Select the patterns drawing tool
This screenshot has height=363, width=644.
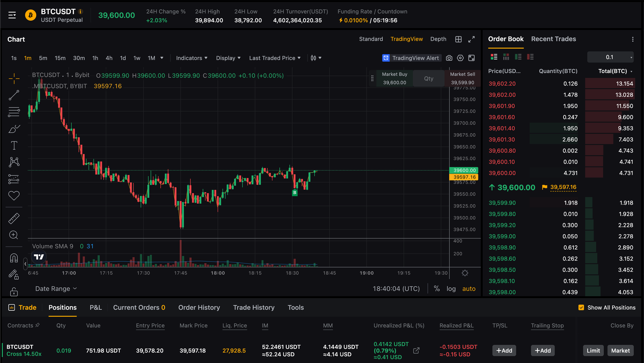click(x=14, y=162)
